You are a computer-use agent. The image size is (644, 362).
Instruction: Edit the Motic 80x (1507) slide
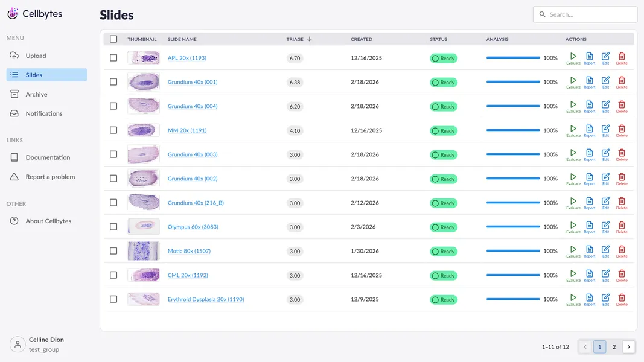pos(605,251)
